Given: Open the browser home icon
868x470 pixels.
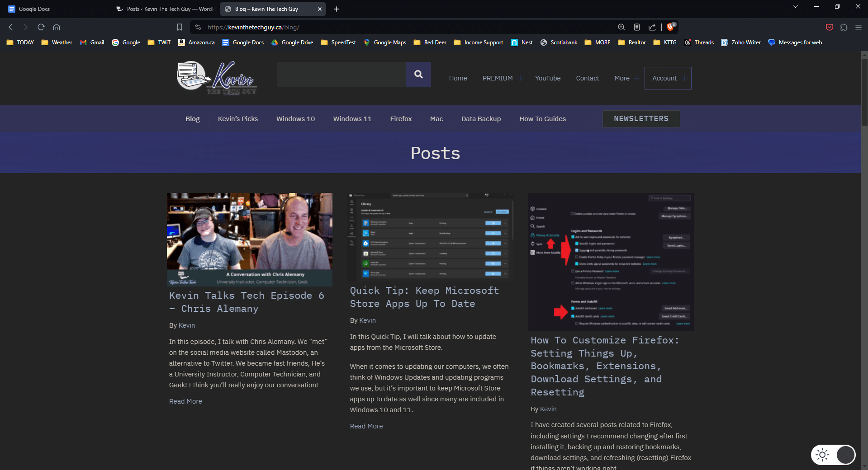Looking at the screenshot, I should [57, 27].
